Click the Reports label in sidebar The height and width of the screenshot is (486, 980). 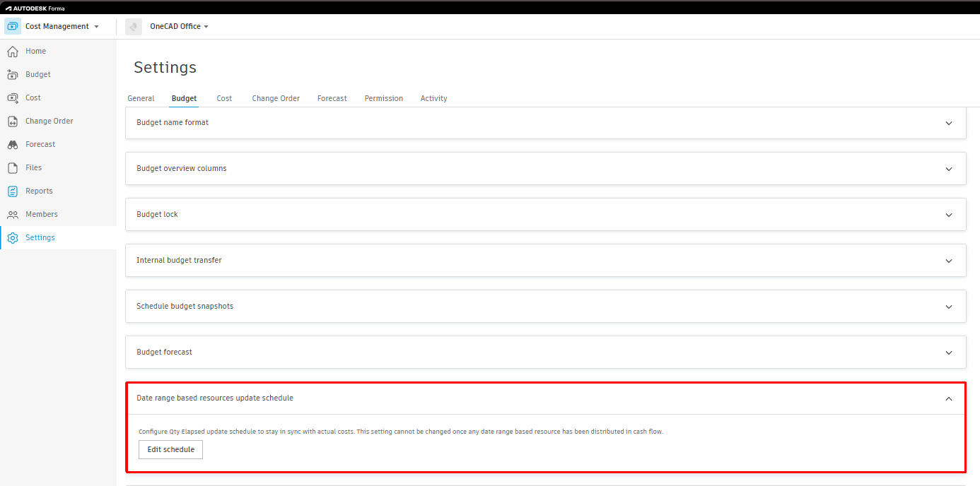(39, 191)
